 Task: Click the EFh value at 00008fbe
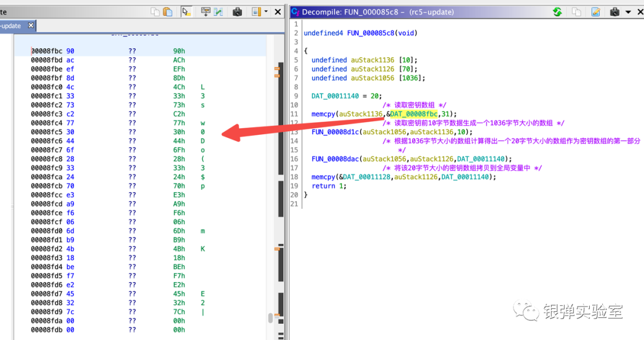(x=179, y=69)
